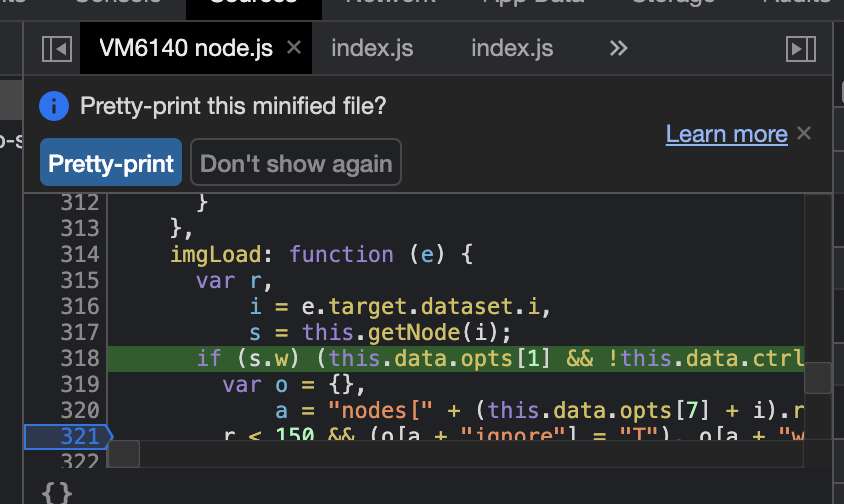Click the vertical scrollbar thumb
This screenshot has width=844, height=504.
point(818,378)
